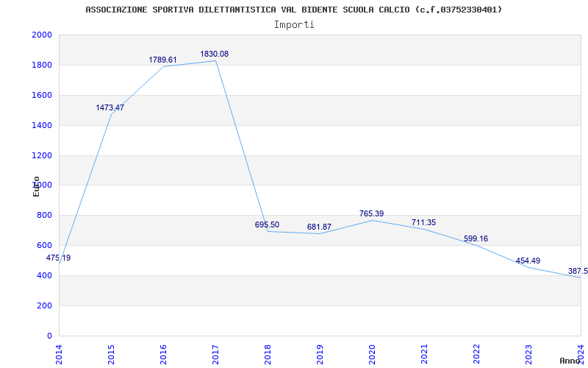
Task: Select the 1830.08 data label
Action: point(214,54)
